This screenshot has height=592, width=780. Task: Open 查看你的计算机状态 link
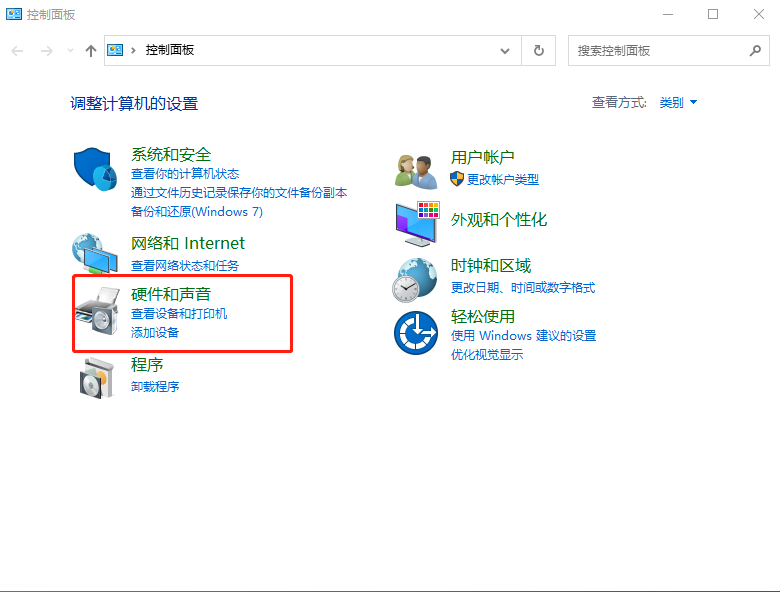tap(185, 174)
